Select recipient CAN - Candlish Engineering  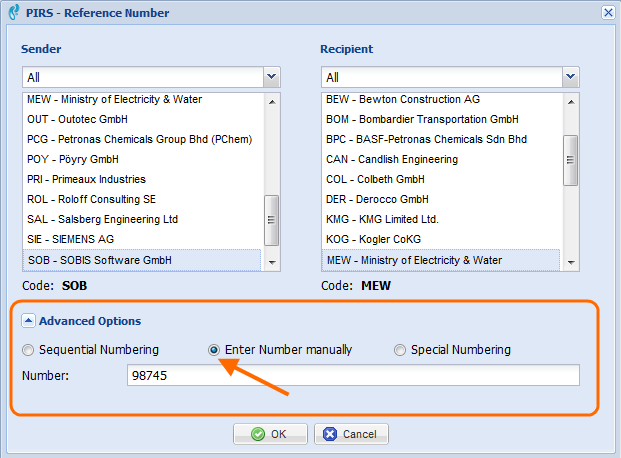click(x=442, y=159)
